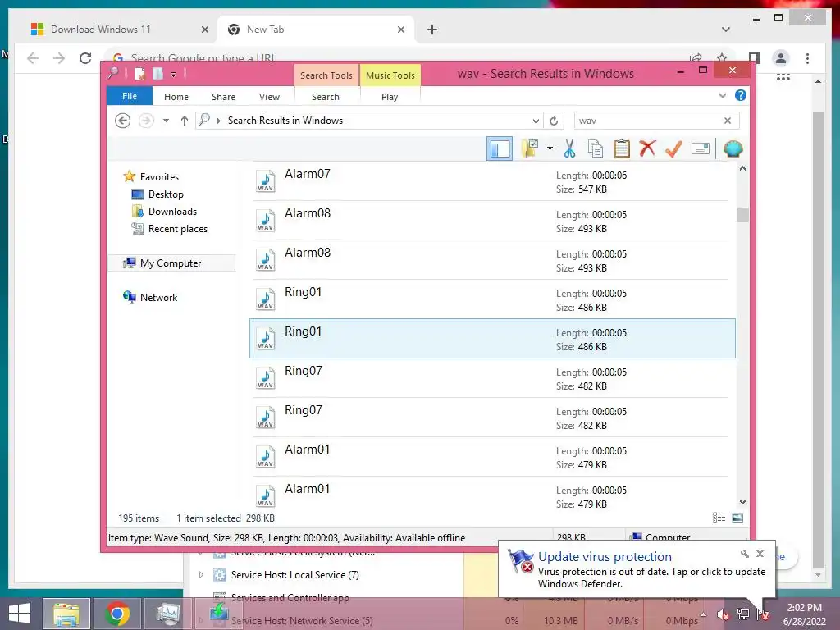Viewport: 840px width, 630px height.
Task: Open the File menu
Action: [x=130, y=96]
